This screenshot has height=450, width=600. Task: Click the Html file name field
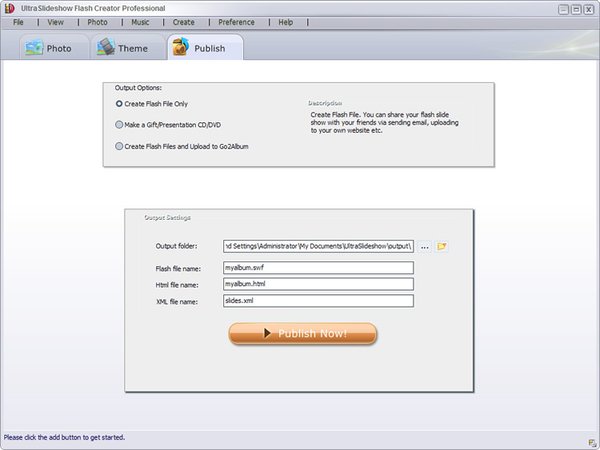click(x=318, y=284)
